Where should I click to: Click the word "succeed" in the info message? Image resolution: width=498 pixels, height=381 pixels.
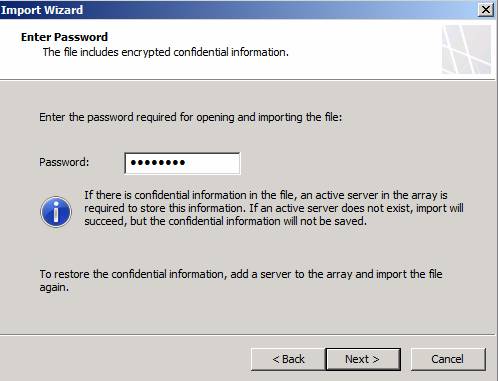[105, 221]
